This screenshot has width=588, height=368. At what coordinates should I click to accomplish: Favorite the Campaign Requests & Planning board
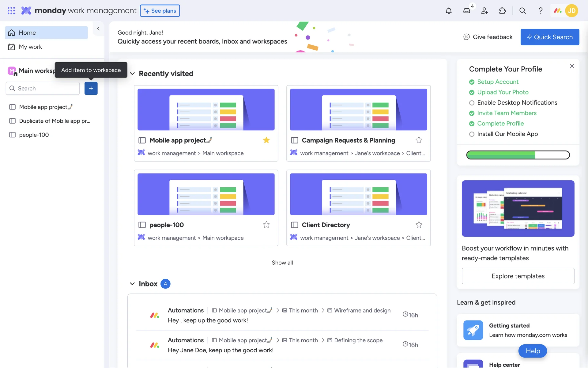click(419, 140)
